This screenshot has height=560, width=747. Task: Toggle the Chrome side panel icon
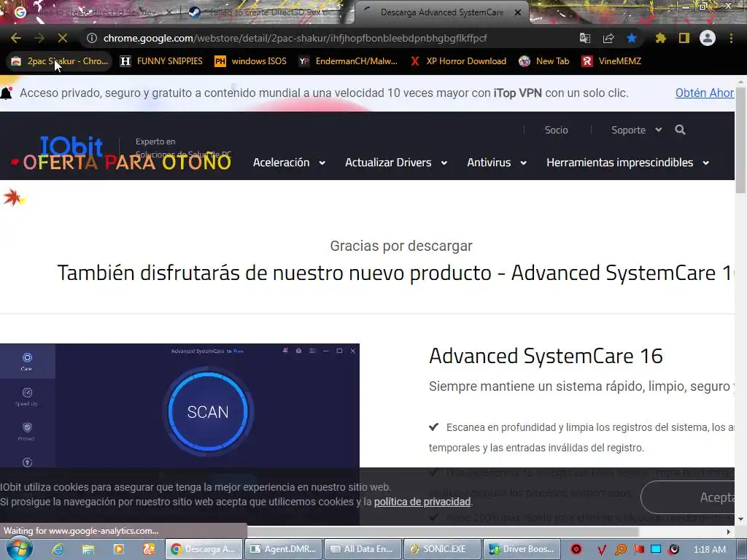(x=684, y=38)
